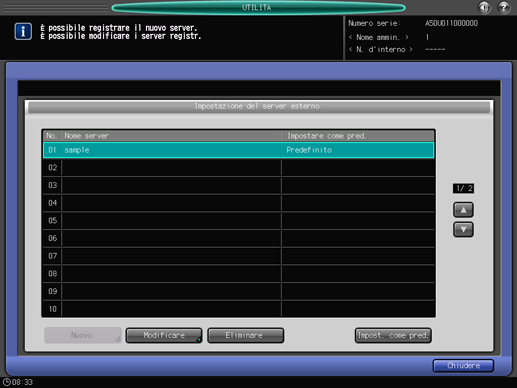Select empty row 02
This screenshot has width=517, height=388.
(x=238, y=168)
